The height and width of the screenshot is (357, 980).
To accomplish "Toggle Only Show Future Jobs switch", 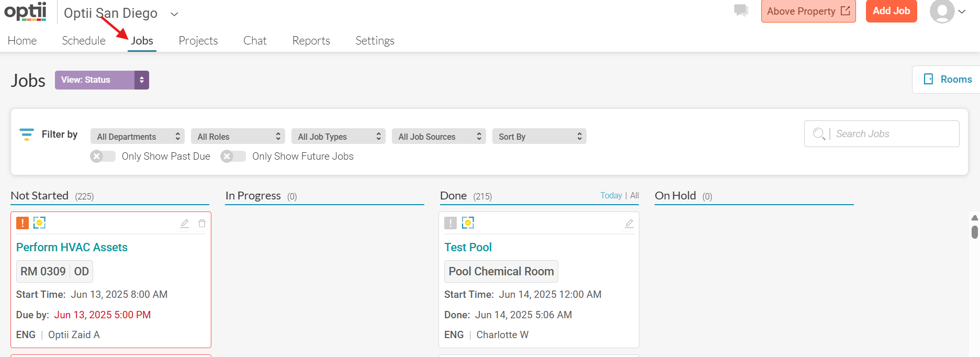I will 233,157.
